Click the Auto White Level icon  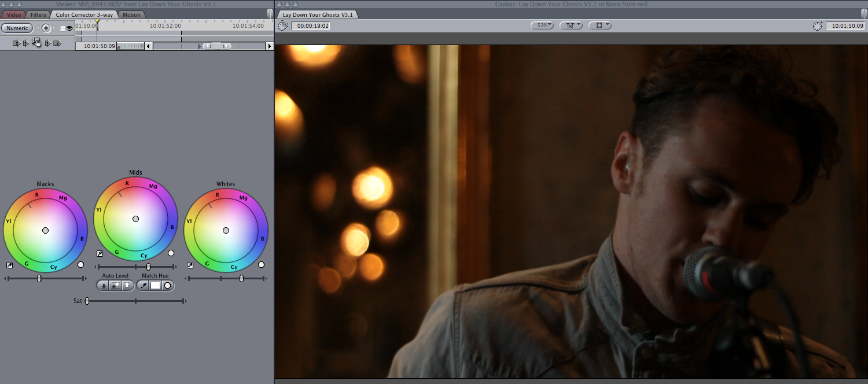tap(127, 285)
